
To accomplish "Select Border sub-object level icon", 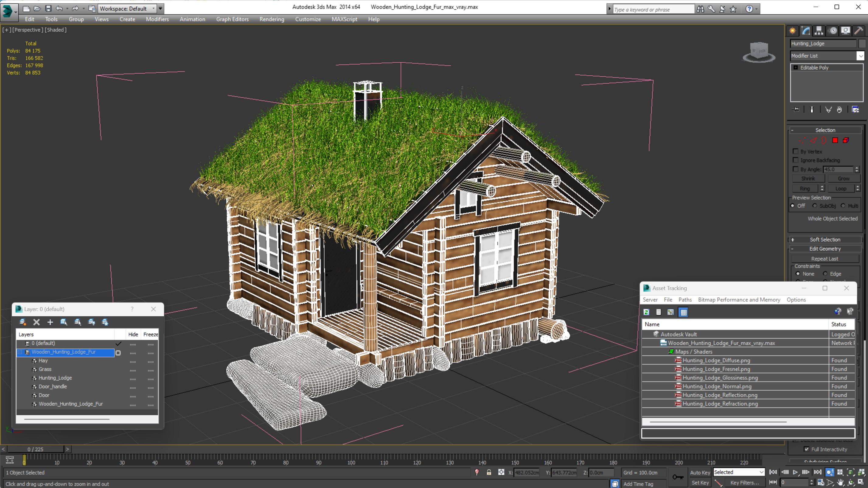I will pos(824,140).
